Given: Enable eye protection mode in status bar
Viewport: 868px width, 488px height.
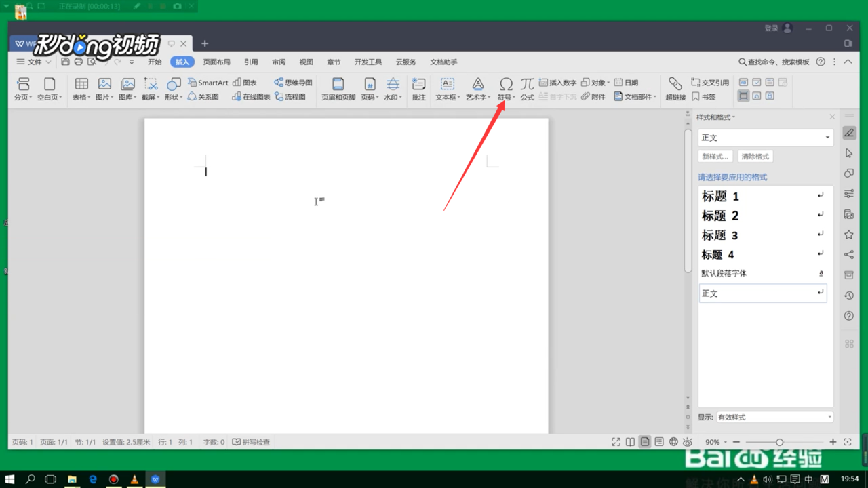Looking at the screenshot, I should (x=688, y=442).
